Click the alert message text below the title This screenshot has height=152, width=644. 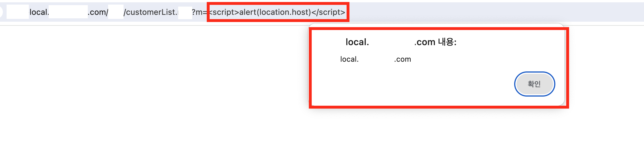pyautogui.click(x=375, y=59)
